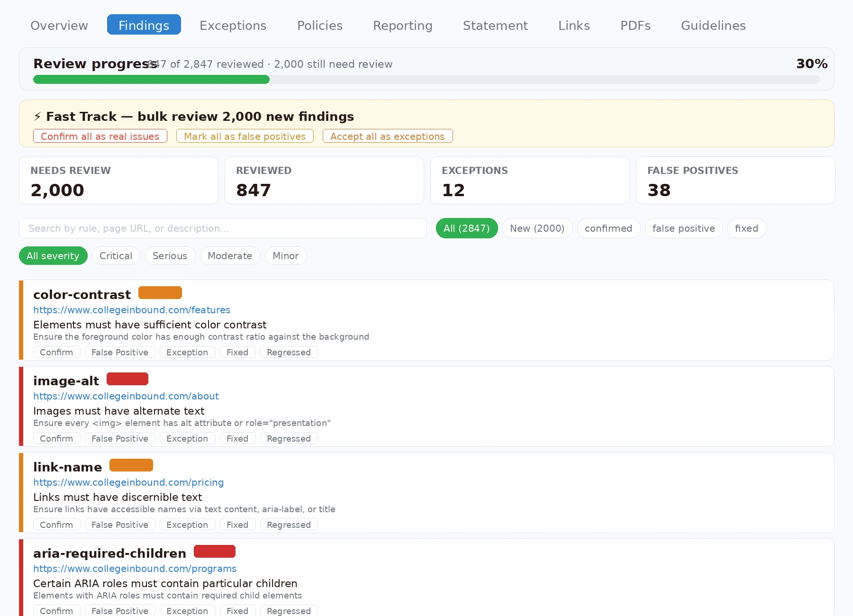Mark aria-required-children finding as Regressed
This screenshot has height=616, width=853.
(x=288, y=611)
